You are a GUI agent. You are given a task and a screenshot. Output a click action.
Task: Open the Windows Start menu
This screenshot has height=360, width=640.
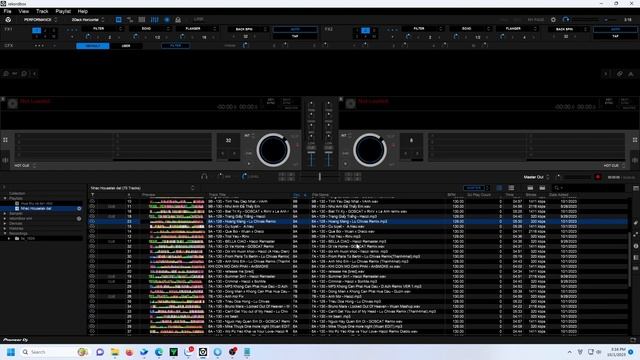pyautogui.click(x=11, y=352)
